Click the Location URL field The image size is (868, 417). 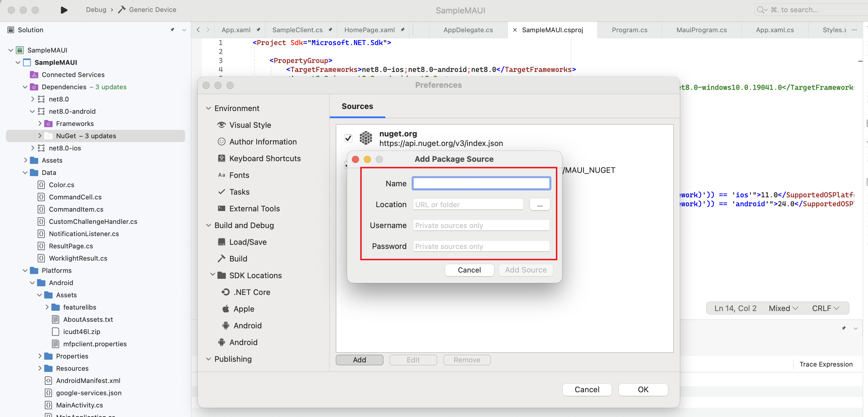pos(468,204)
